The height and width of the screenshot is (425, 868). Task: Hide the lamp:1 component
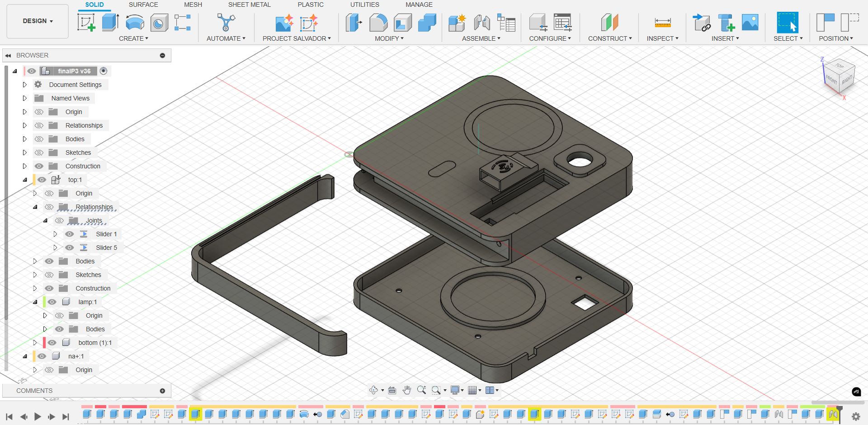pos(52,302)
